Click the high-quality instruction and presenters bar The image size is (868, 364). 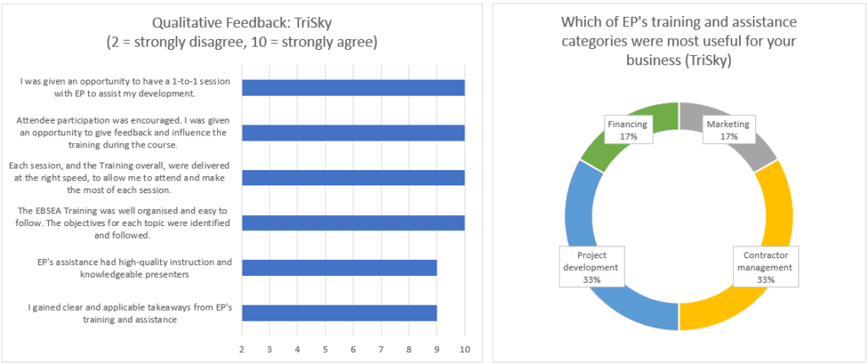[339, 267]
